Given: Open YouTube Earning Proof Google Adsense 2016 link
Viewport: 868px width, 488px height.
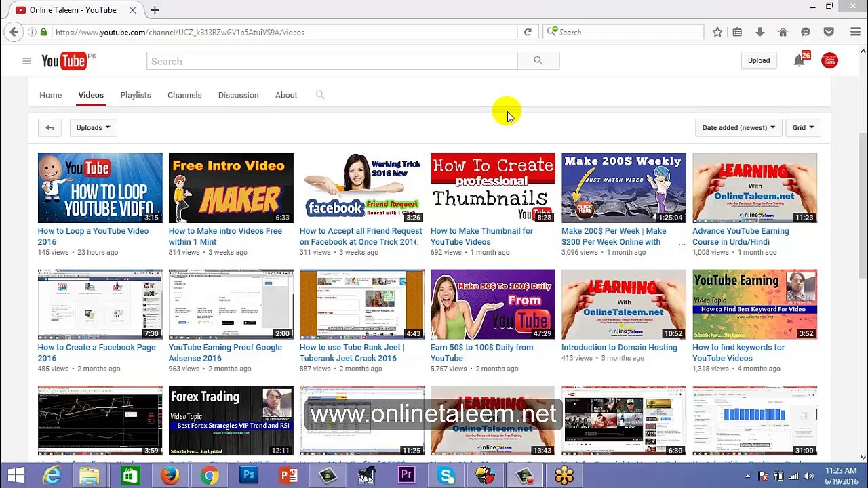Looking at the screenshot, I should [225, 352].
